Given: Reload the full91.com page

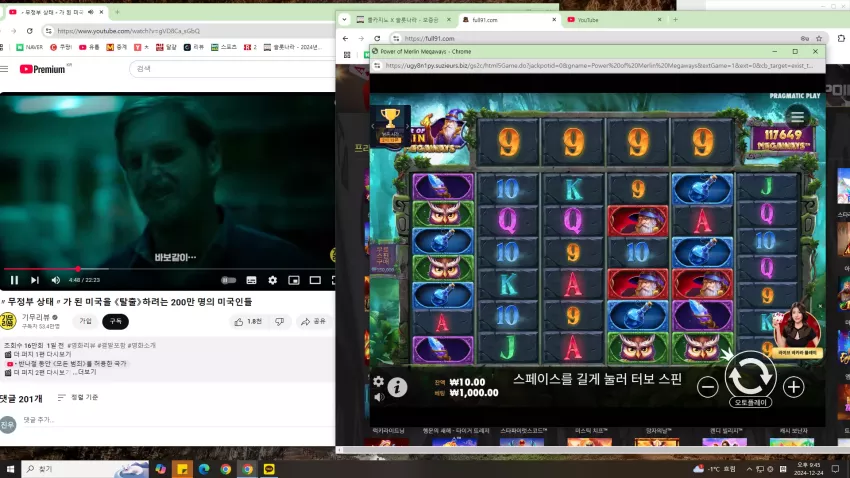Looking at the screenshot, I should point(377,38).
